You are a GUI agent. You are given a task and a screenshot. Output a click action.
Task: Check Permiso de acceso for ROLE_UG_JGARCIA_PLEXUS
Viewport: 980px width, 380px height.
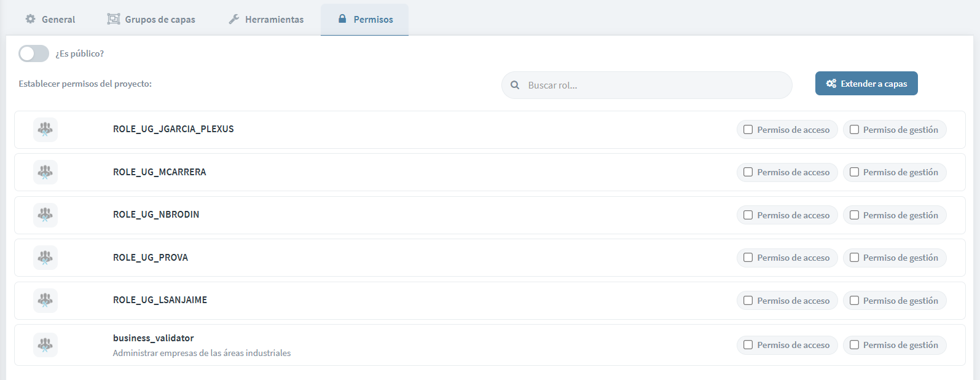(748, 130)
